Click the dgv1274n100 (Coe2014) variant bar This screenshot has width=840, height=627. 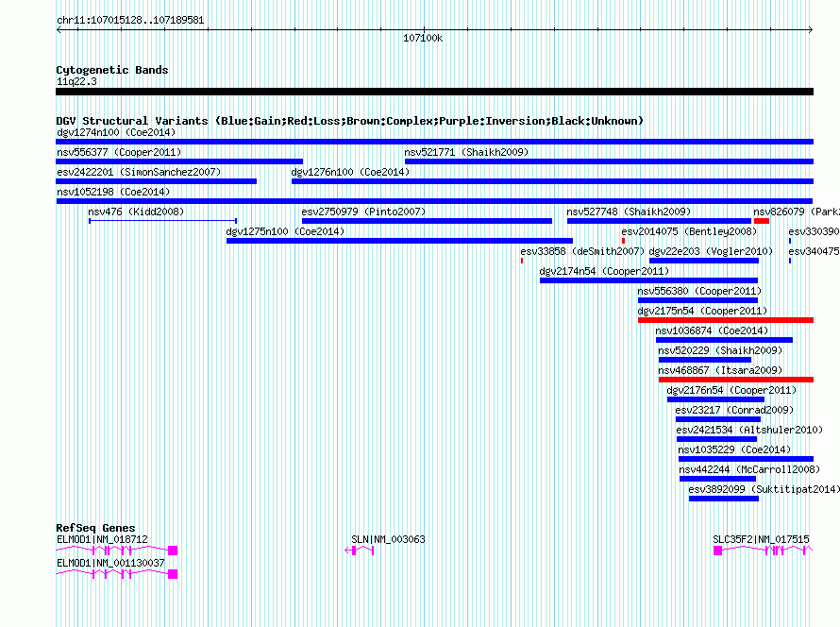(434, 142)
